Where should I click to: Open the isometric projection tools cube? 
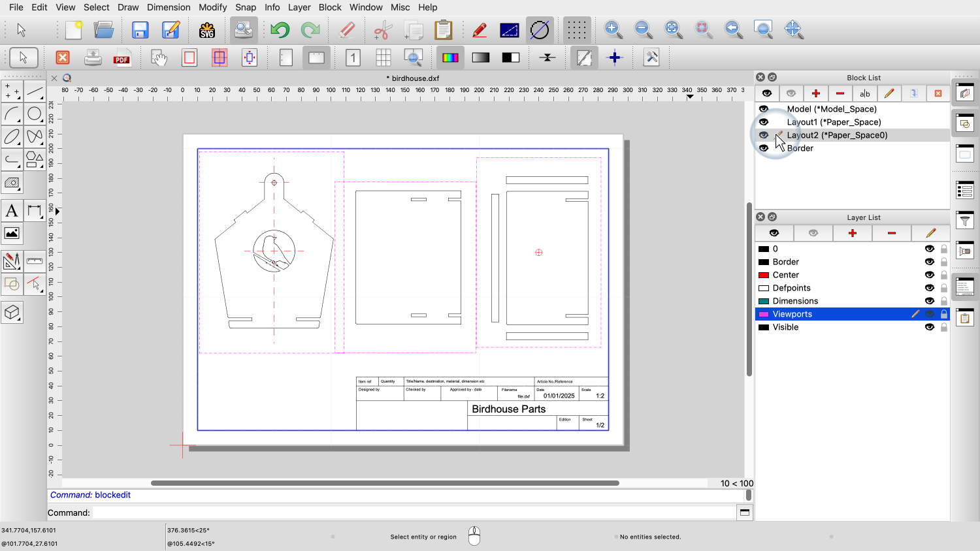point(12,313)
